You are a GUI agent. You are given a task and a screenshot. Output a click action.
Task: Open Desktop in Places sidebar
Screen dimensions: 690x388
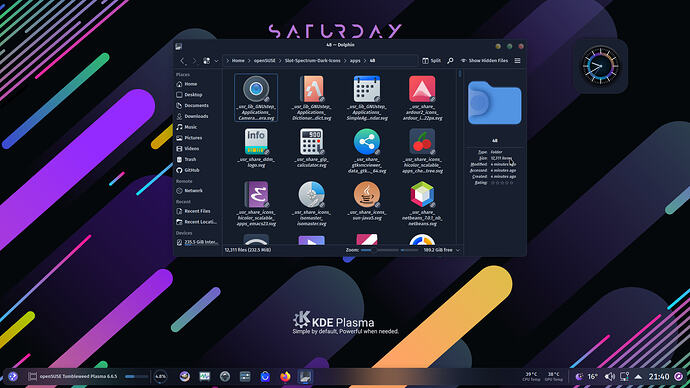(197, 95)
